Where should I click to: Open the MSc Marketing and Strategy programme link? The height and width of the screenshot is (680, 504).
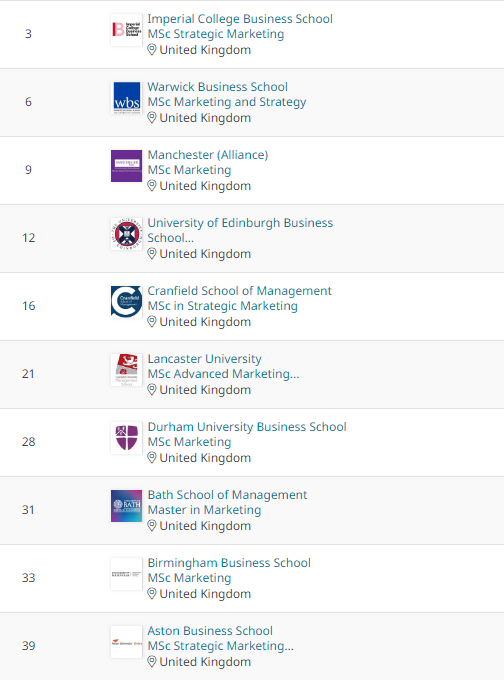[227, 102]
